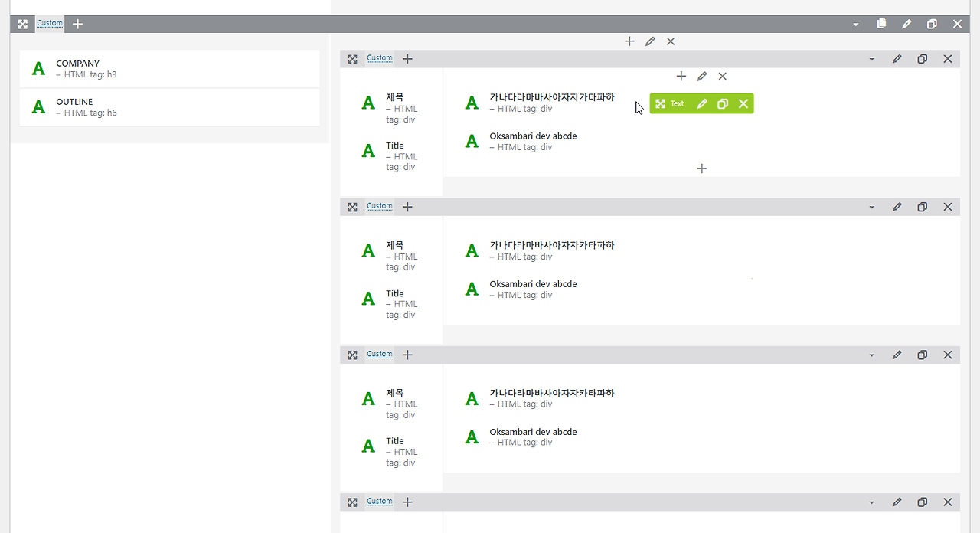
Task: Delete the first inner row's column
Action: [x=722, y=76]
